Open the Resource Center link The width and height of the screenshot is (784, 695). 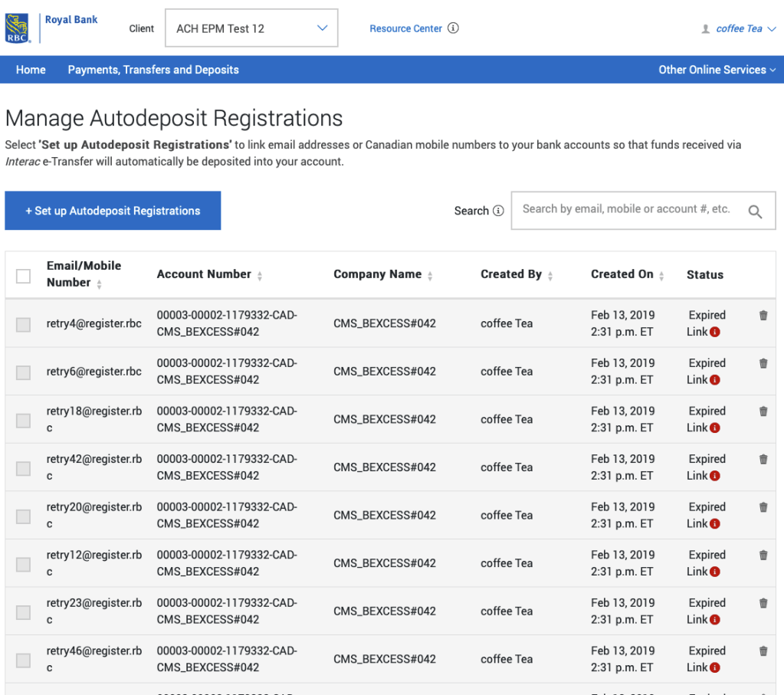(x=405, y=28)
